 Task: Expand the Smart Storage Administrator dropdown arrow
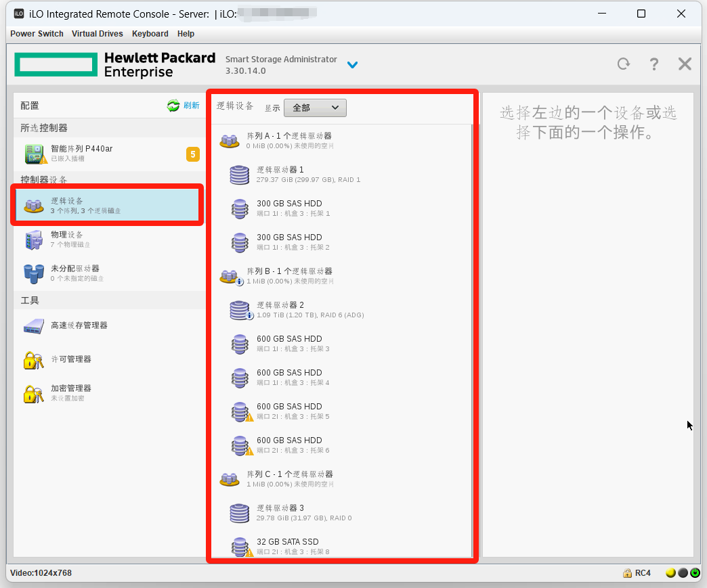(x=352, y=65)
